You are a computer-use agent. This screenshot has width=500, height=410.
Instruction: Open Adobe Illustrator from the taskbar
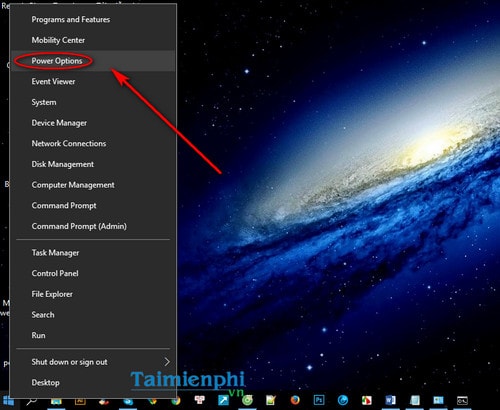(x=80, y=401)
